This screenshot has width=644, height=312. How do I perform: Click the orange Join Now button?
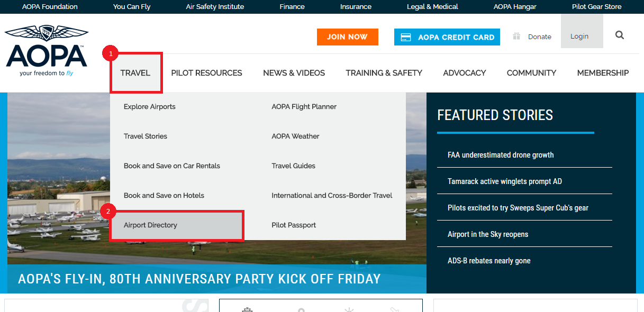(348, 37)
